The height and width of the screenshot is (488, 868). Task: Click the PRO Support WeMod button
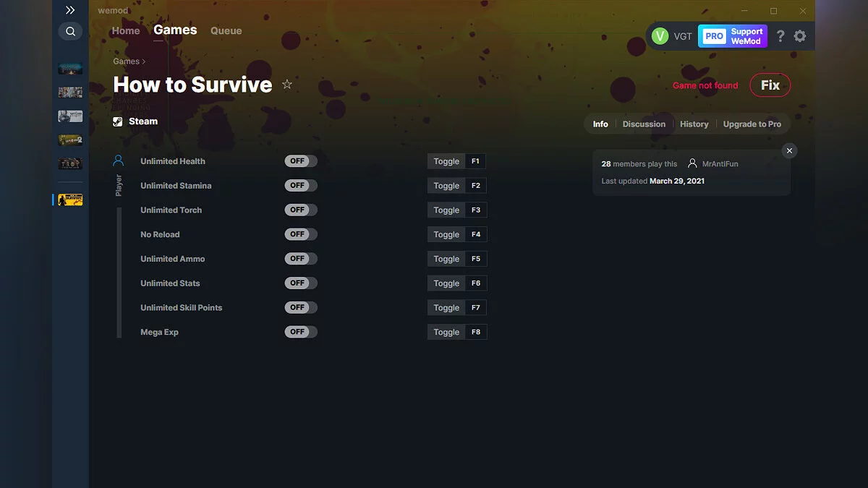[732, 36]
